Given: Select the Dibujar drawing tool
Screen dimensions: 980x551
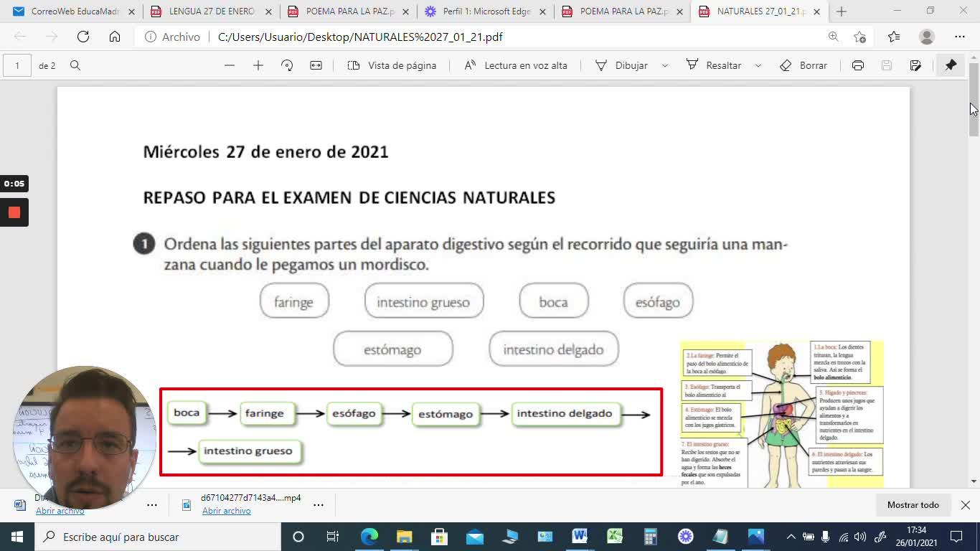Looking at the screenshot, I should 621,65.
